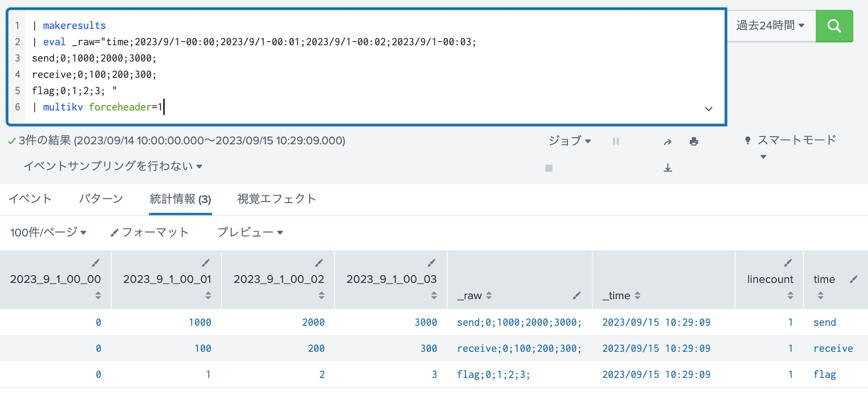Click the '200' cell in the receive row
This screenshot has height=393, width=868.
pyautogui.click(x=316, y=349)
